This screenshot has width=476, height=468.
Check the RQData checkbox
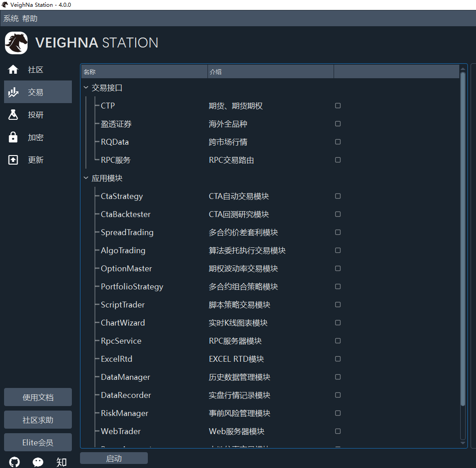(x=338, y=142)
